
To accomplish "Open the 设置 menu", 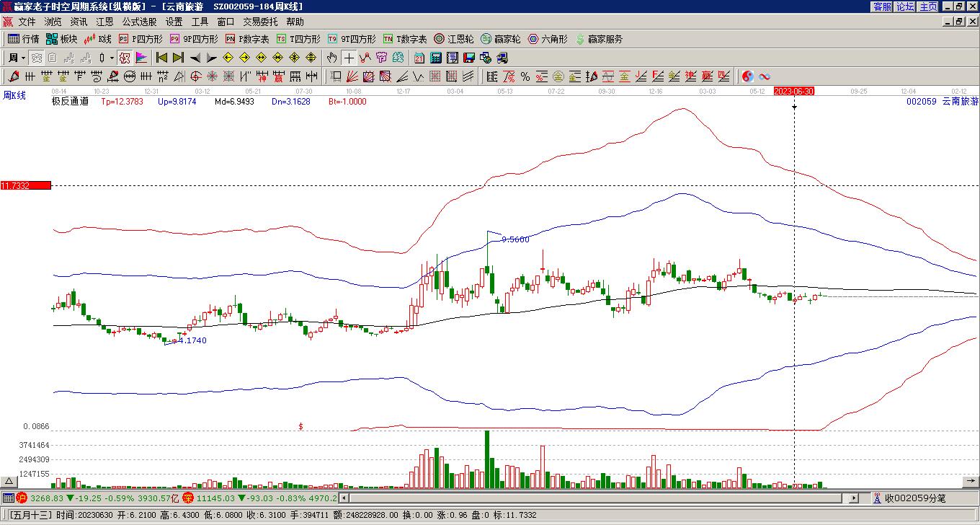I will point(174,22).
